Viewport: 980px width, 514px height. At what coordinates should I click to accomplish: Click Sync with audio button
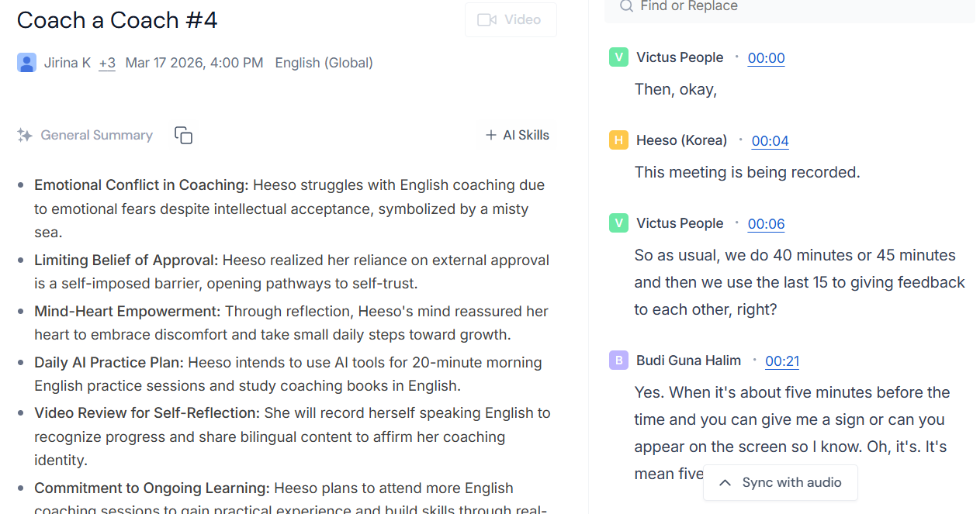(781, 482)
